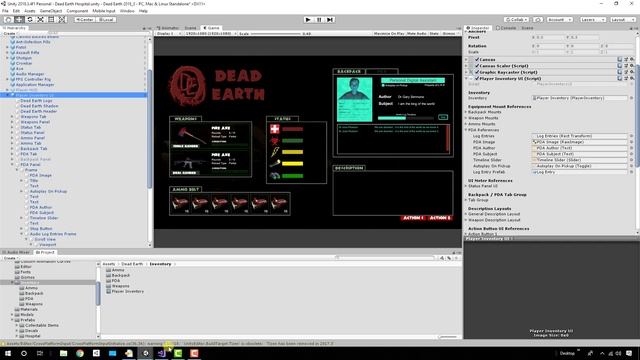Disable the Graphic Raycaster script checkbox
Viewport: 640px width, 360px height.
tap(477, 72)
